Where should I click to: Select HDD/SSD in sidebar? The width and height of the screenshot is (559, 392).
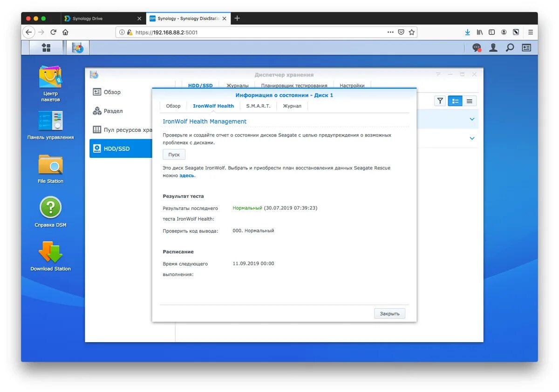[121, 149]
